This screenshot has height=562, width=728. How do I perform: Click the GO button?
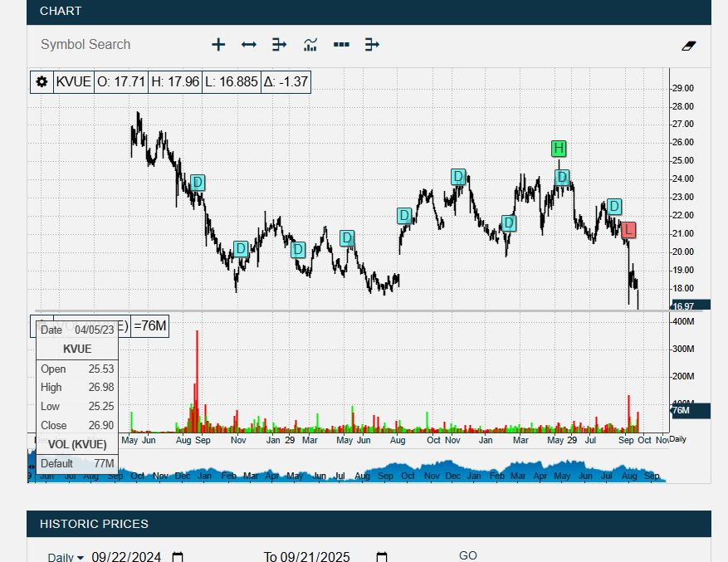pyautogui.click(x=467, y=555)
